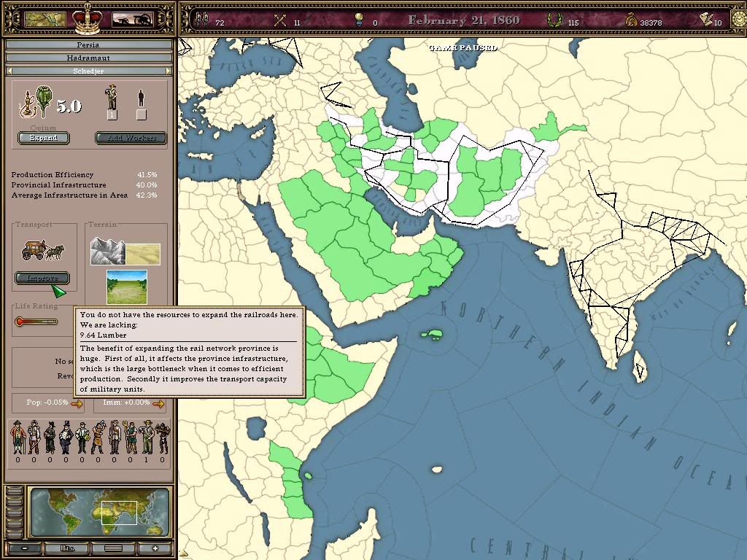Click the third map mode side button

[x=15, y=513]
